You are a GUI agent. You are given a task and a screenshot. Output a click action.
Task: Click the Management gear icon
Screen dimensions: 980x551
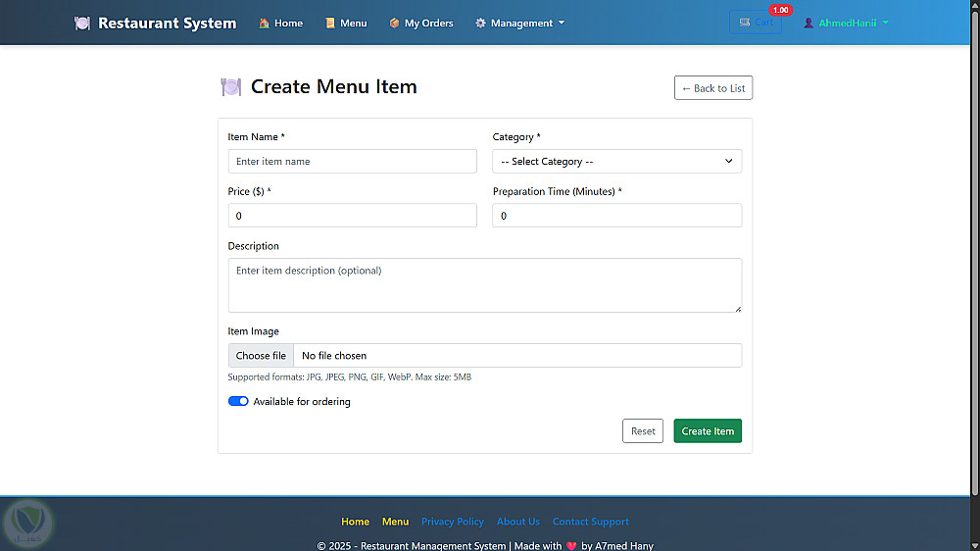[480, 23]
